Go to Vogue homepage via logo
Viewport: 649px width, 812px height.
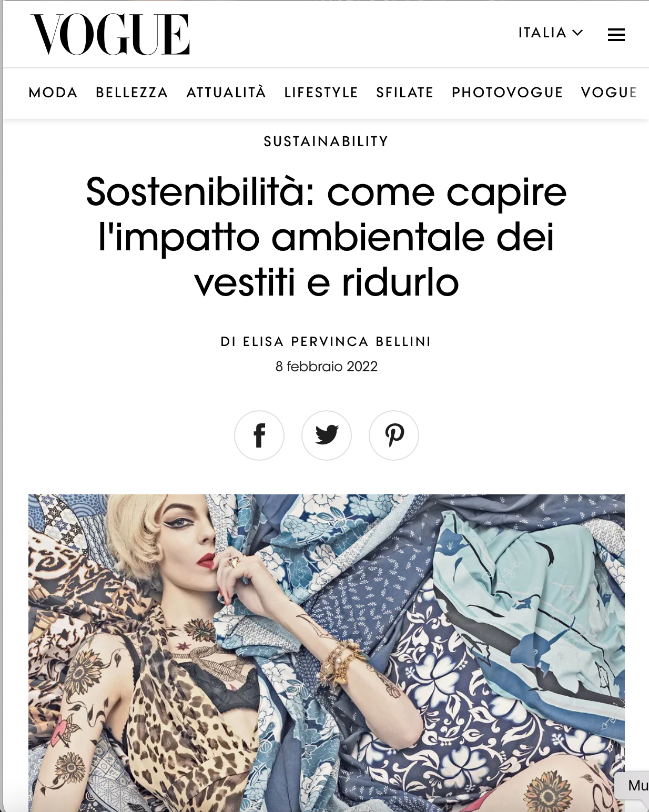point(110,34)
